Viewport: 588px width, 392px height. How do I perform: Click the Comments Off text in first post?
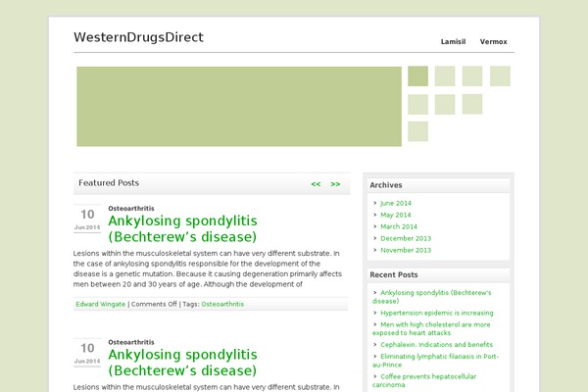154,304
